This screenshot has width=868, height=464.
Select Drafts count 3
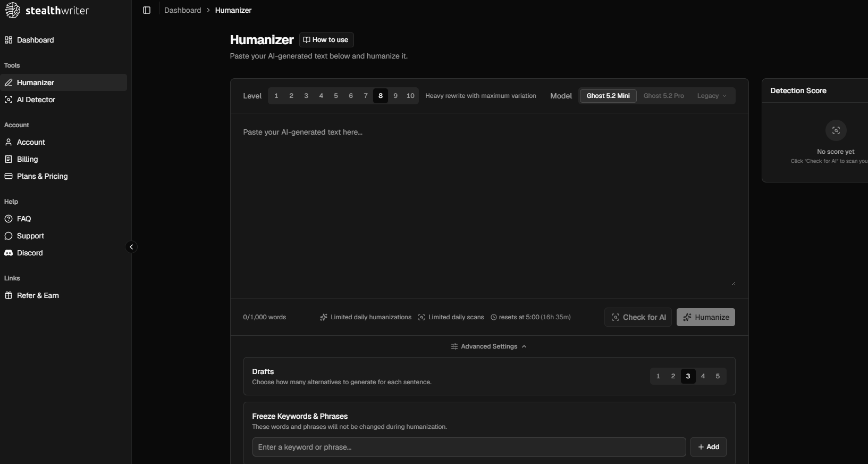(x=688, y=376)
